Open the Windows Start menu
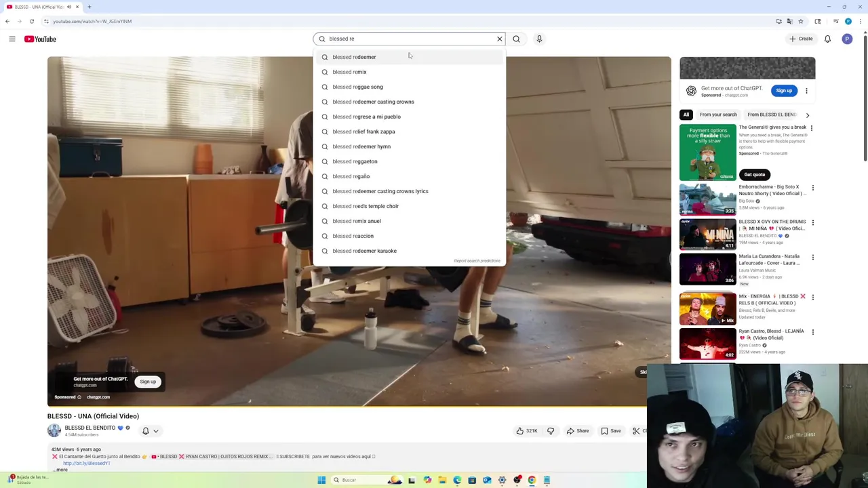Image resolution: width=868 pixels, height=488 pixels. point(321,480)
